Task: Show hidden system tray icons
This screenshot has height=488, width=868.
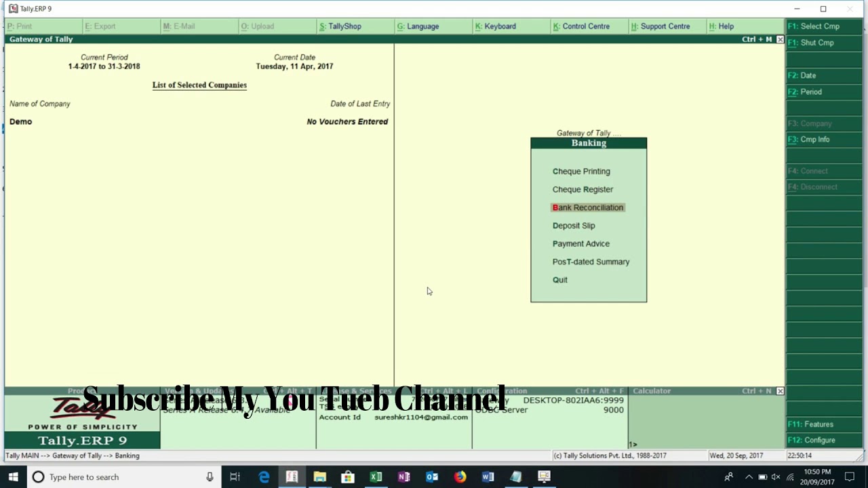Action: 749,477
